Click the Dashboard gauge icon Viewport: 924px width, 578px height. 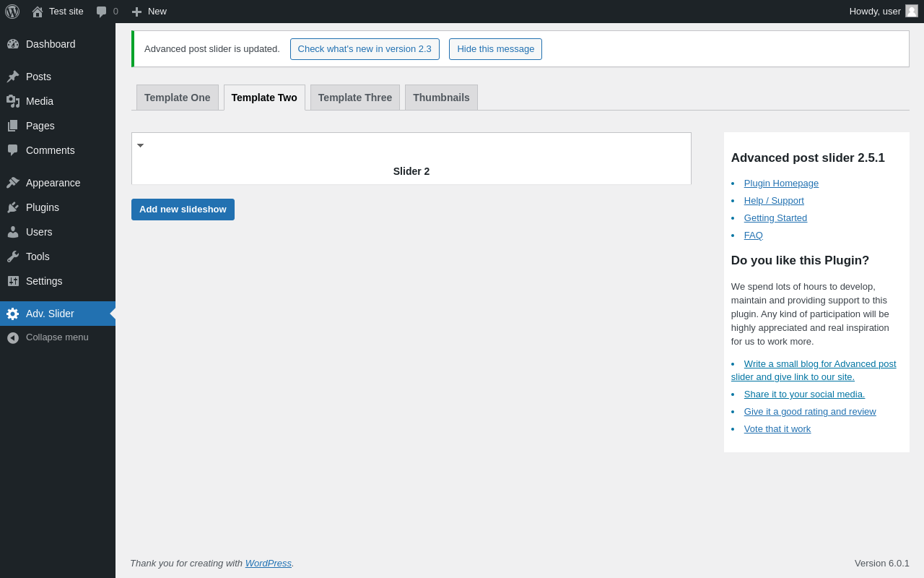click(x=13, y=44)
